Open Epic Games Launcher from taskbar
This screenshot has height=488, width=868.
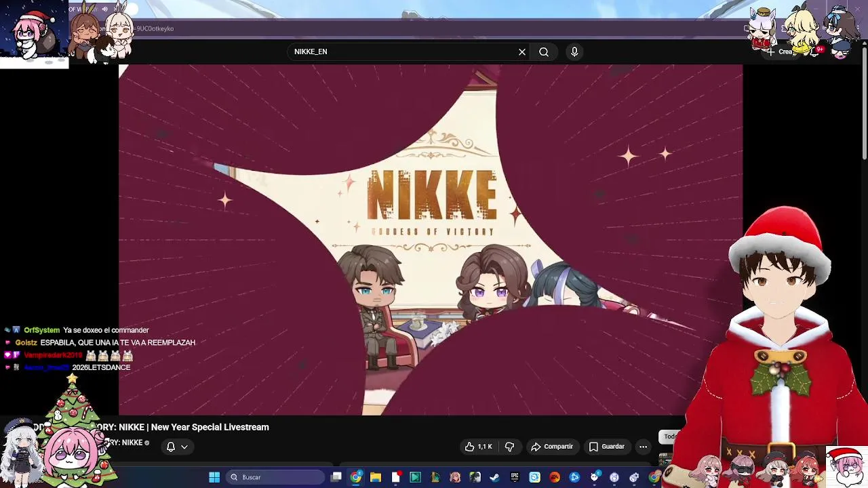pos(515,477)
